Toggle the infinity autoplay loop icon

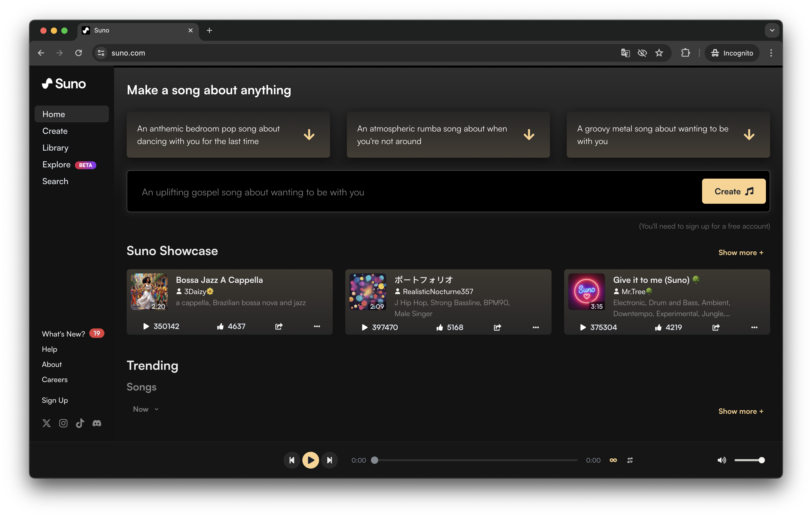(x=613, y=460)
